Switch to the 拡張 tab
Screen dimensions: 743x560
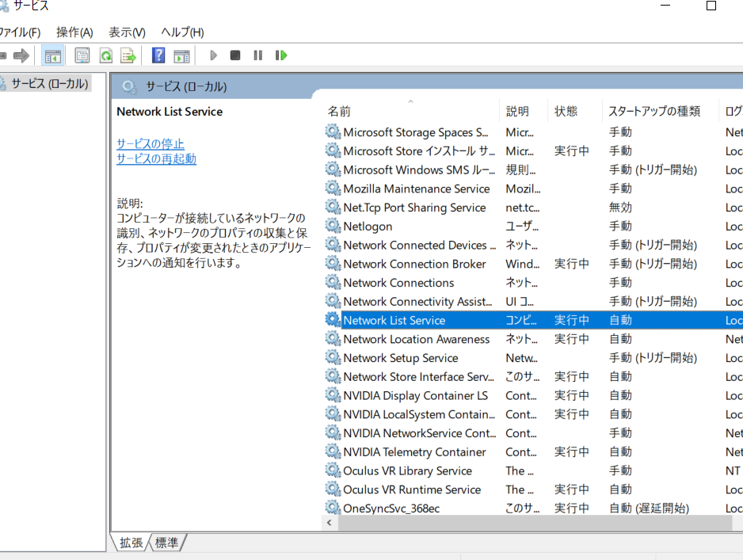click(129, 544)
